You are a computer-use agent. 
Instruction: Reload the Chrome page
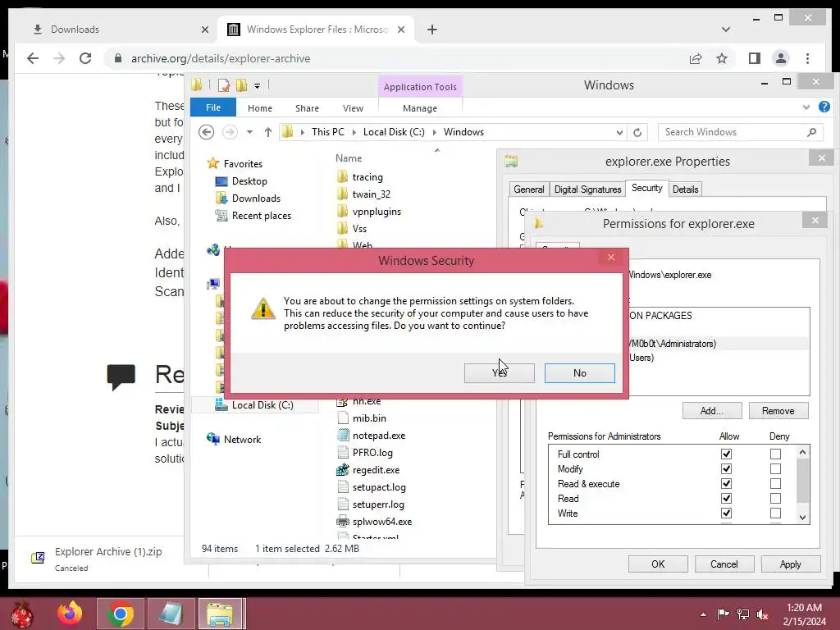(x=85, y=58)
